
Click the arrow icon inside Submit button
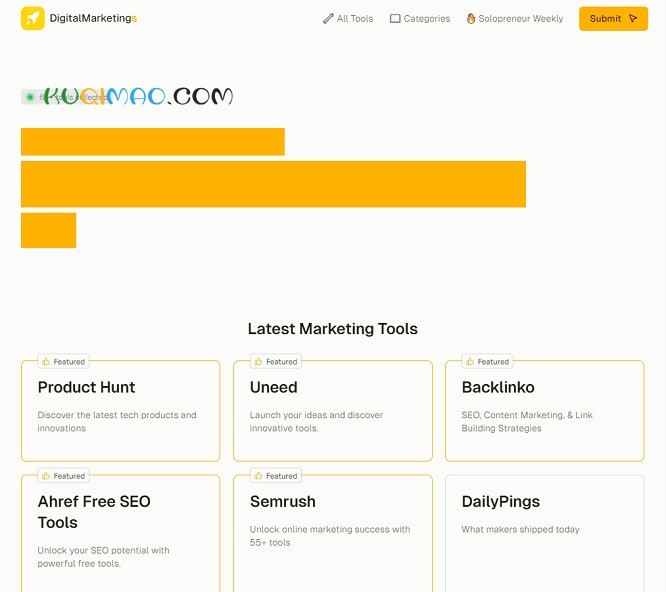coord(633,19)
